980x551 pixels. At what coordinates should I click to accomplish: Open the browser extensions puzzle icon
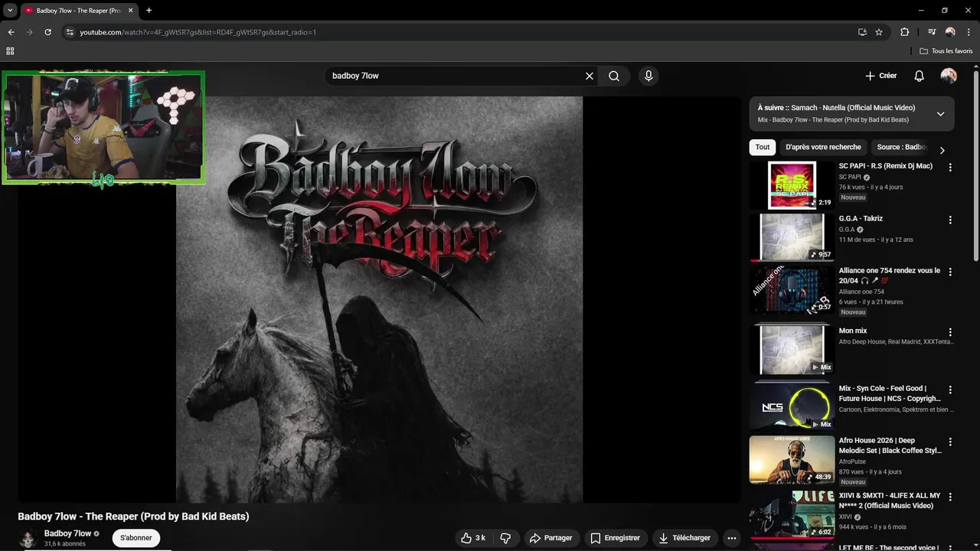pyautogui.click(x=904, y=32)
